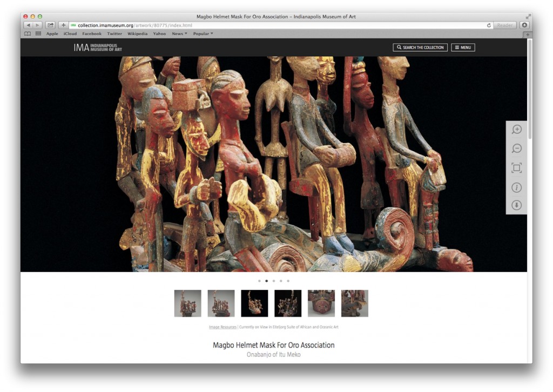Click the main artwork image of carved figures
This screenshot has height=392, width=553.
click(274, 164)
